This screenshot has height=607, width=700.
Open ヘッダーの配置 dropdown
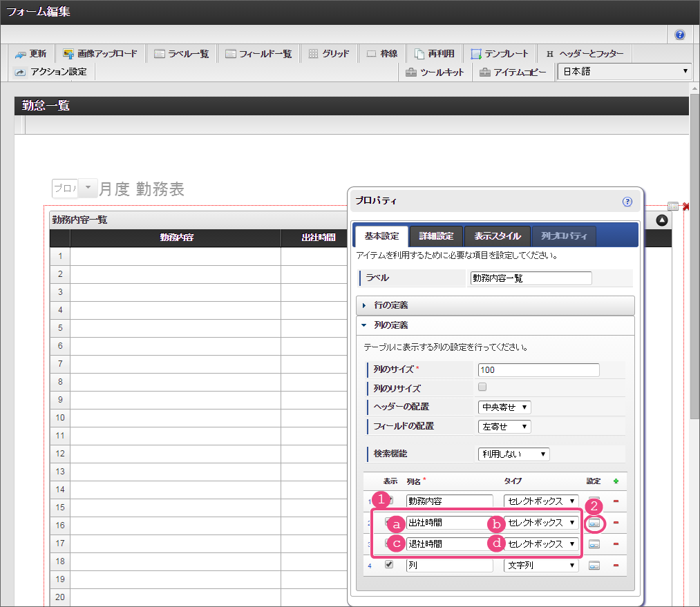pyautogui.click(x=504, y=407)
